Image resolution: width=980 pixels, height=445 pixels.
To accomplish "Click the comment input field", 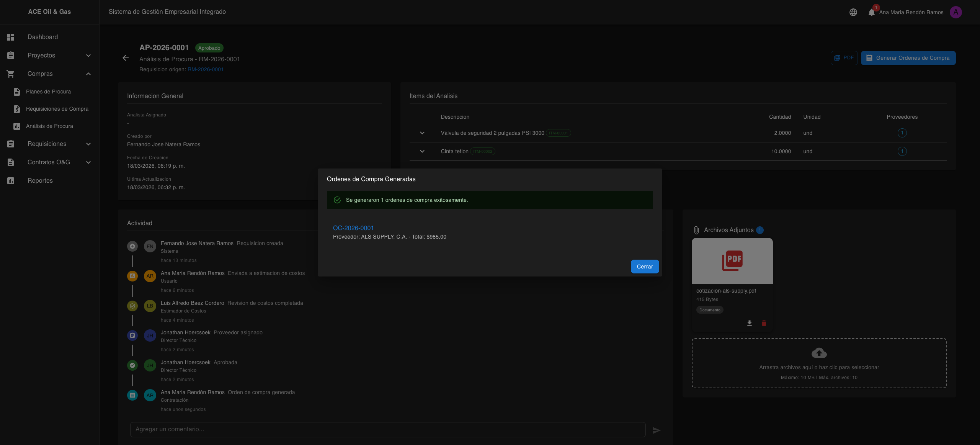I will point(387,429).
